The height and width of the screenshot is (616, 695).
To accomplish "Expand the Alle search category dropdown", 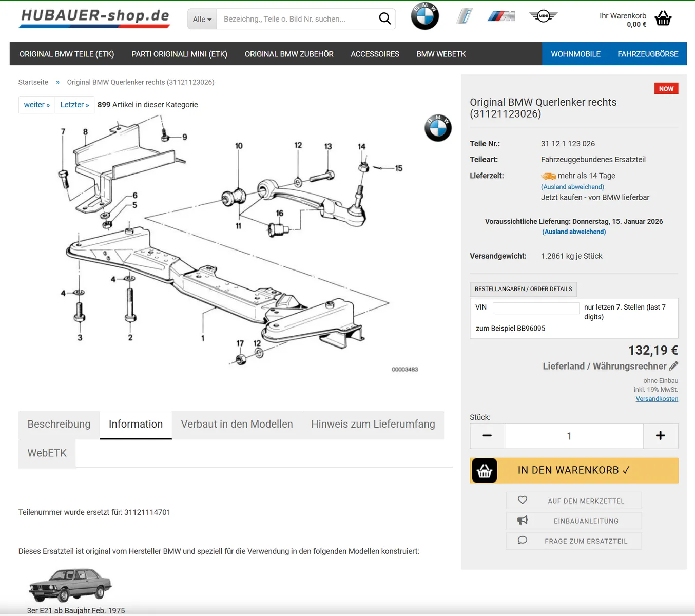I will coord(202,20).
